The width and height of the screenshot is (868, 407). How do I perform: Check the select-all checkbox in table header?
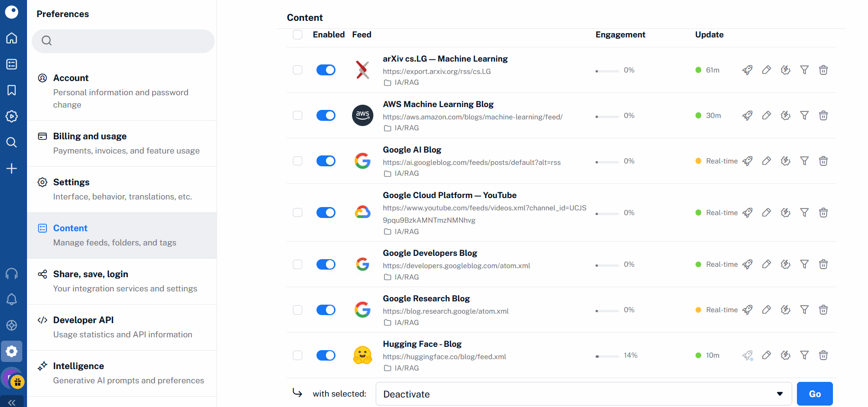click(x=298, y=35)
